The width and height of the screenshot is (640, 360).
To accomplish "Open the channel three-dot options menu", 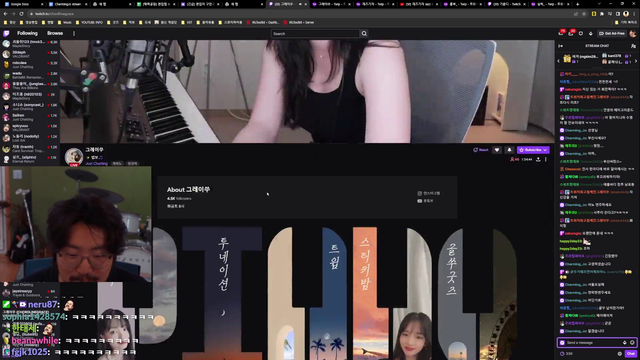I will (x=546, y=160).
